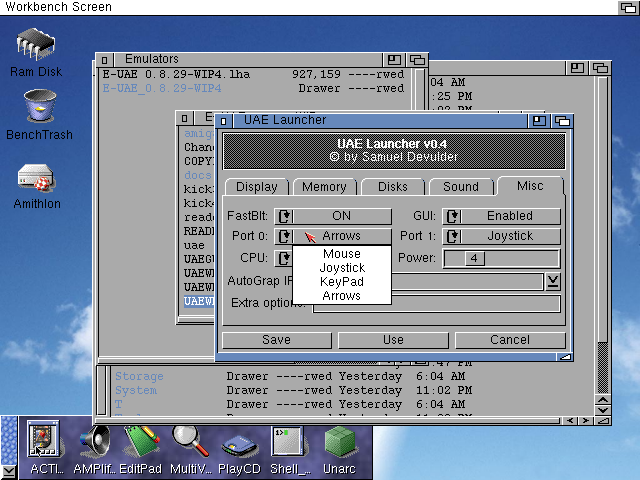Launch the ACTI... dock icon
Screen dimensions: 640x480
(x=43, y=439)
